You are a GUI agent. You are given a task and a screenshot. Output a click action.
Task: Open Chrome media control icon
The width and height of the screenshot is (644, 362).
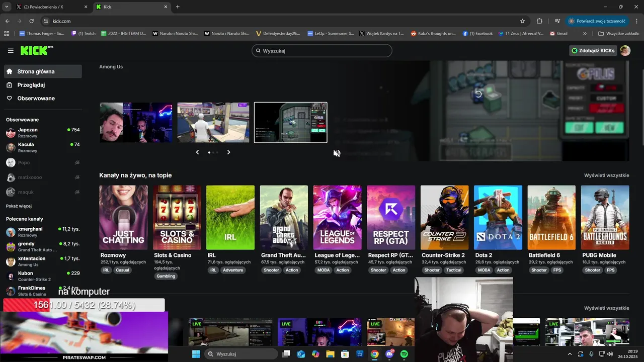coord(557,21)
